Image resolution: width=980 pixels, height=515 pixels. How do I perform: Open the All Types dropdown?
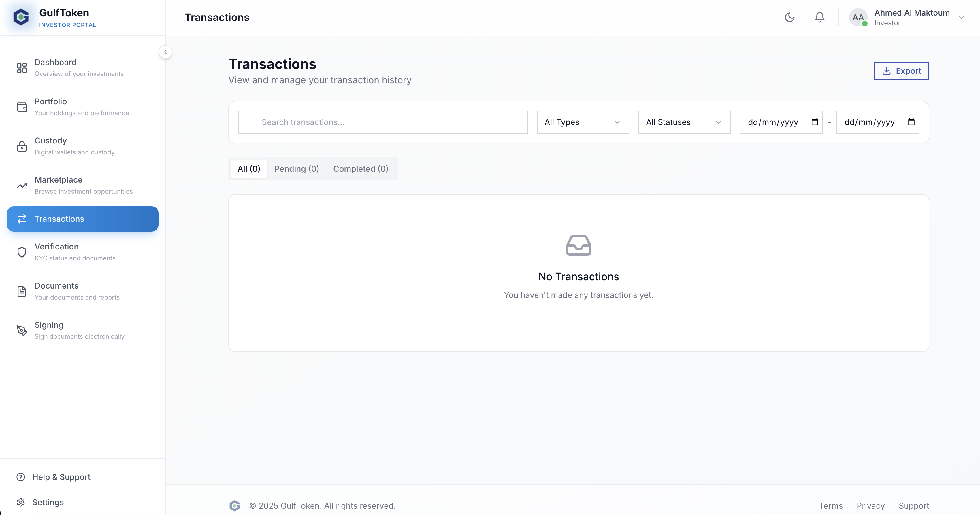583,122
